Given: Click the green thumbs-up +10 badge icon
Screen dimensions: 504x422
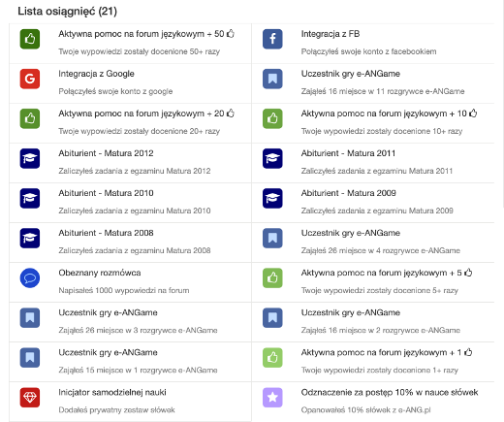Looking at the screenshot, I should click(x=272, y=118).
